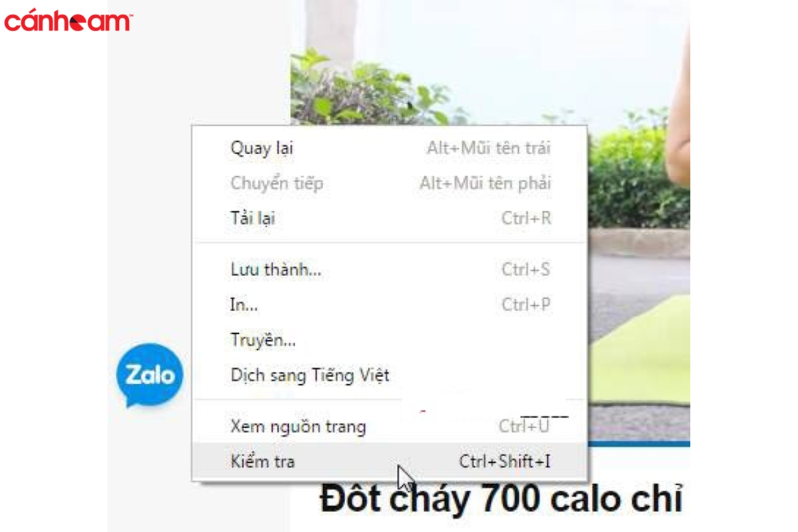The image size is (798, 532).
Task: Click the Ctrl+S shortcut label
Action: point(526,270)
